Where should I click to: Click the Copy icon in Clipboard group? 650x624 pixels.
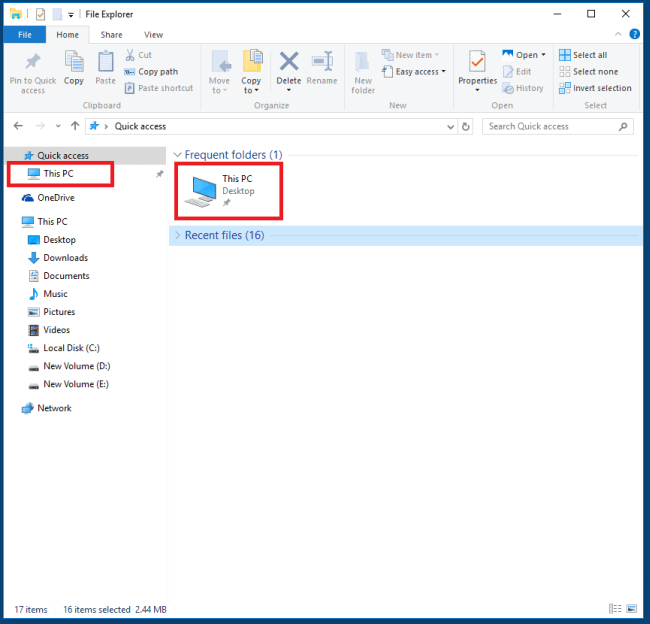tap(74, 62)
